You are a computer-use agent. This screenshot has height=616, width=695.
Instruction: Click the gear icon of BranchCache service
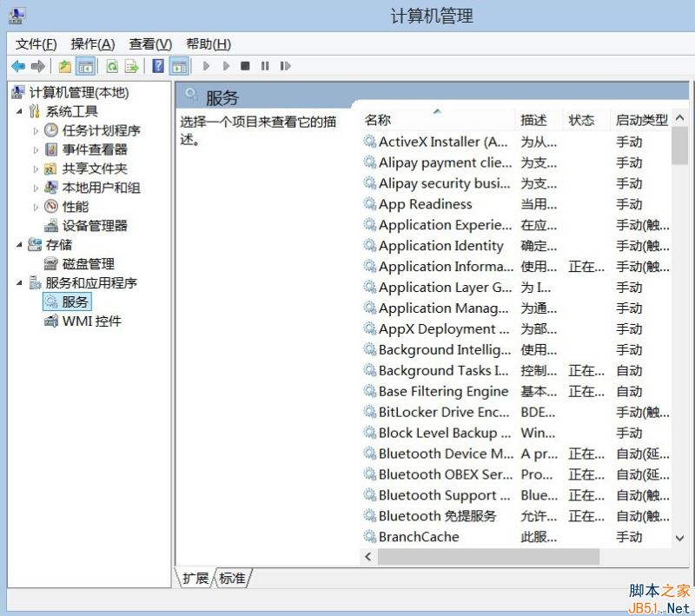370,536
